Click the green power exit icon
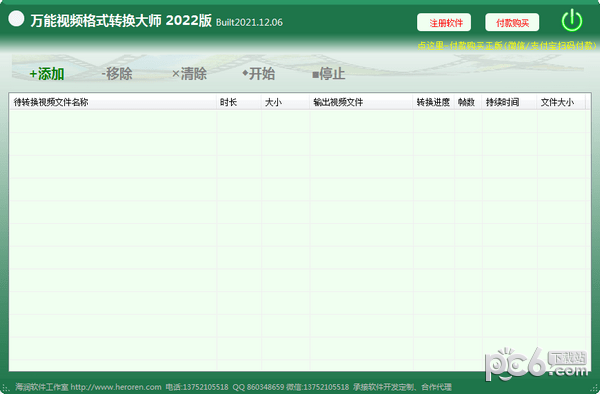Screen dimensions: 600x394 [x=572, y=21]
